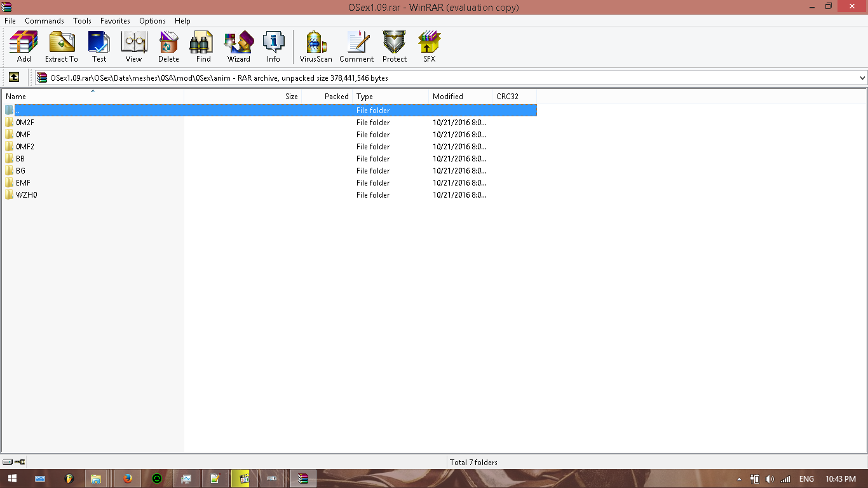Sort the list by Name column

pos(92,97)
